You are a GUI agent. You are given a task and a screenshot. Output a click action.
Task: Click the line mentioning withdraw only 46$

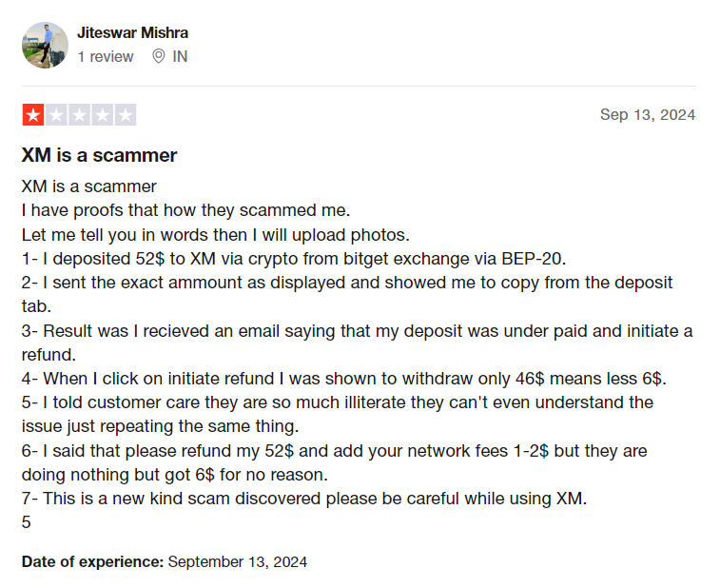pyautogui.click(x=344, y=379)
